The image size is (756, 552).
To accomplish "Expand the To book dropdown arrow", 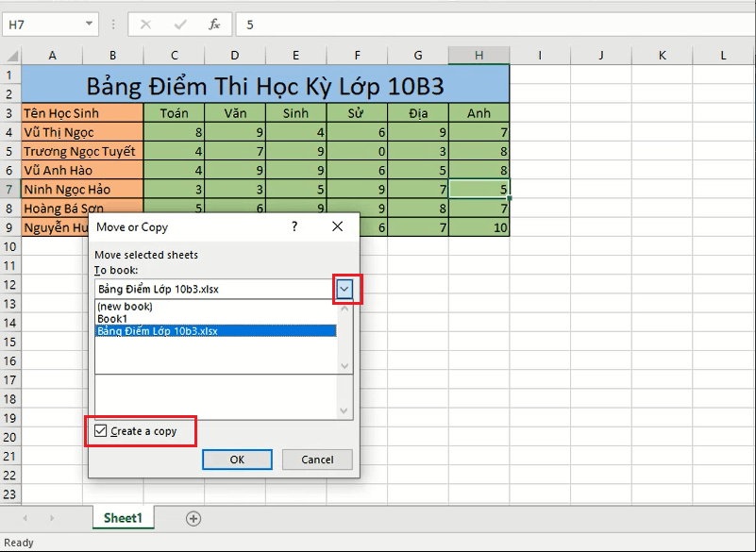I will click(x=344, y=290).
